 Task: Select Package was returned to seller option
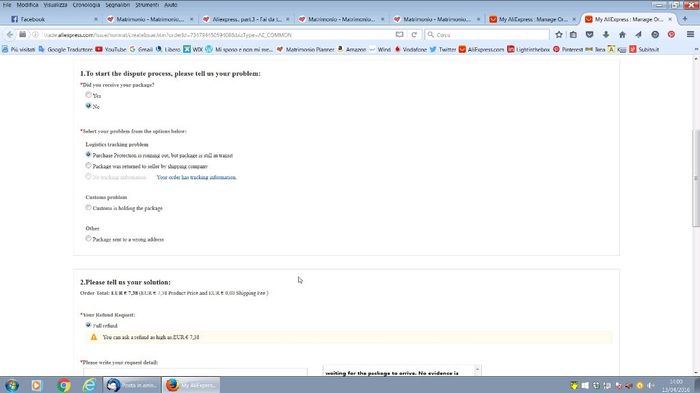pyautogui.click(x=88, y=166)
